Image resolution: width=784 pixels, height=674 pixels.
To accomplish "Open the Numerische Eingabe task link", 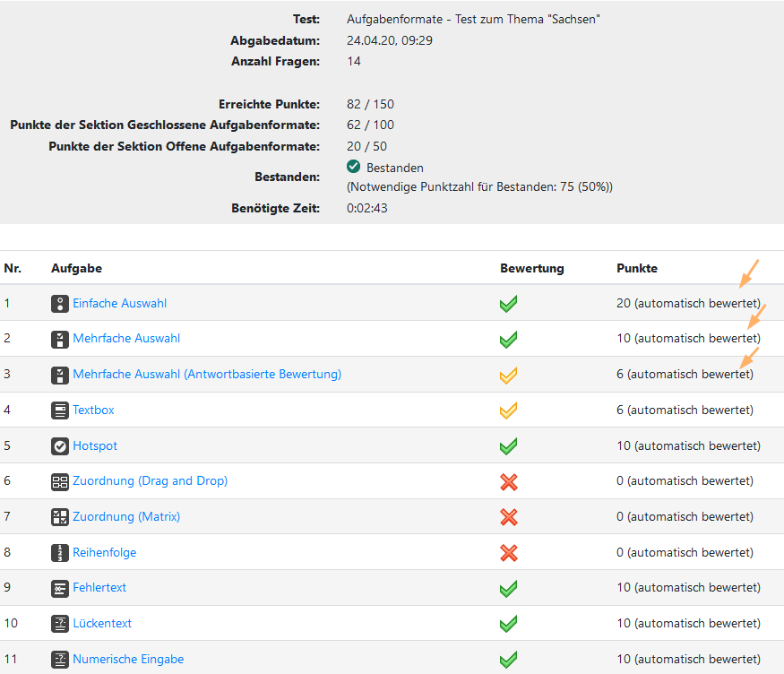I will tap(128, 660).
